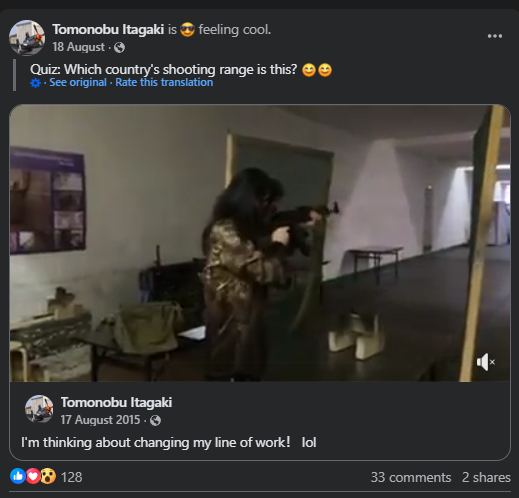Open the 128 reactions list
Viewport: 519px width, 498px height.
click(72, 477)
